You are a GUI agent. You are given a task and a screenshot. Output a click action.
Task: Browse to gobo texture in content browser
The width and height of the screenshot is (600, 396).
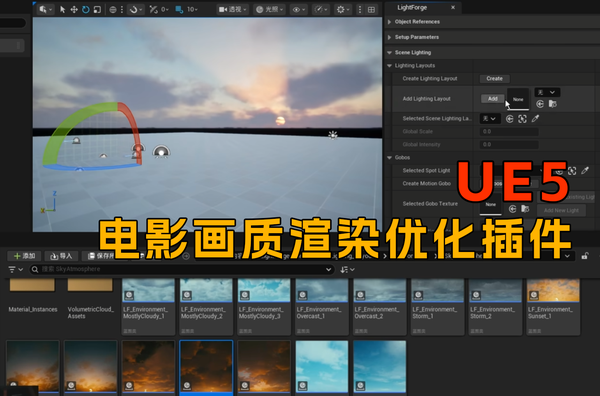tap(525, 209)
